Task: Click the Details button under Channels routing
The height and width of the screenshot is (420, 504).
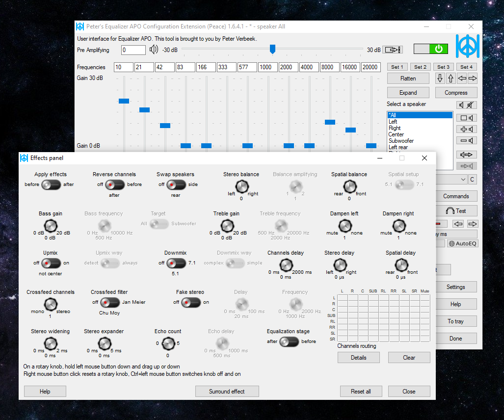Action: pyautogui.click(x=358, y=358)
